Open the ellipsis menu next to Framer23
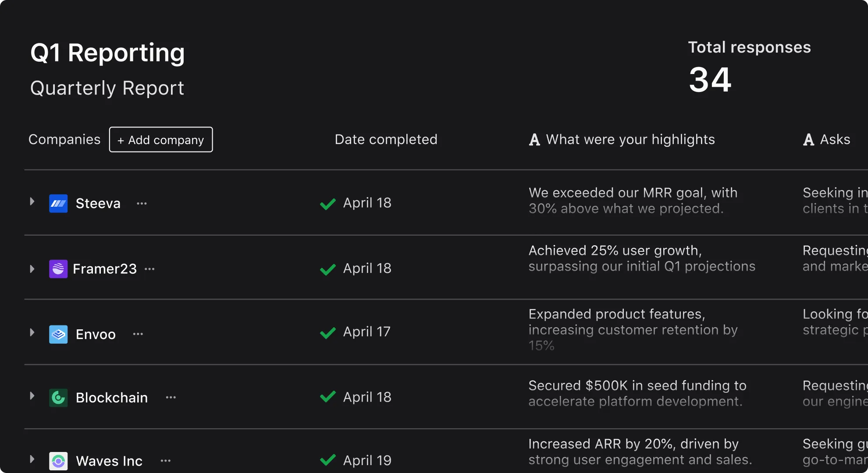Screen dimensions: 868x473 click(149, 269)
